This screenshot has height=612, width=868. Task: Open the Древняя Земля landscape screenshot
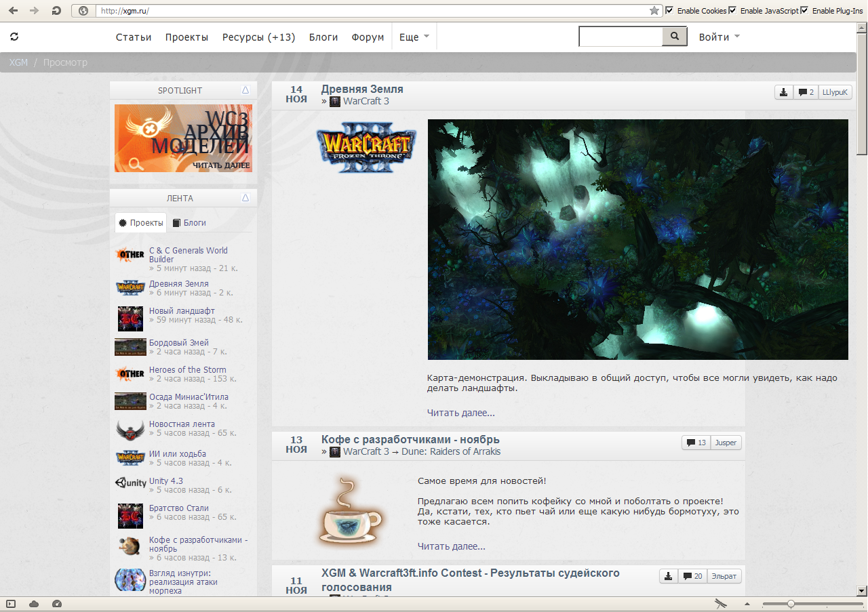click(x=637, y=239)
